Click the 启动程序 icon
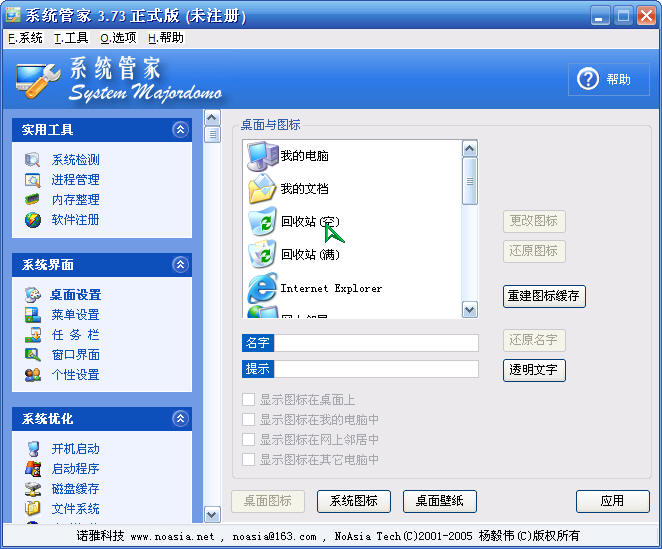662x549 pixels. click(33, 469)
